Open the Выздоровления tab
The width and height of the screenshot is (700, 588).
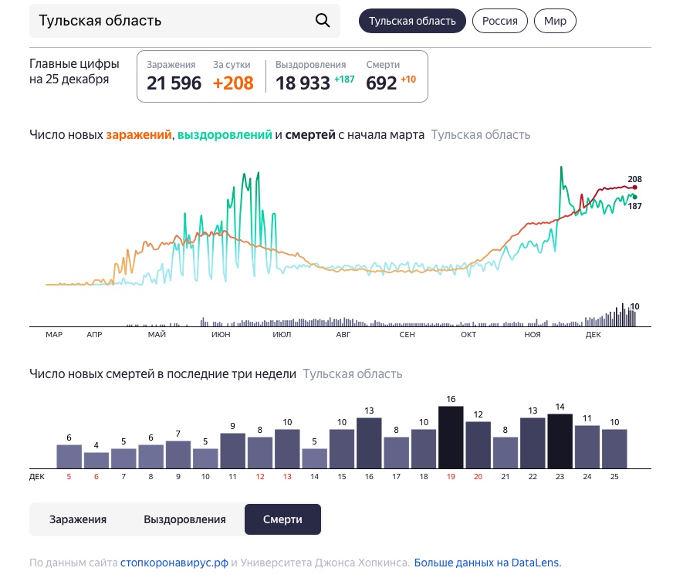[184, 519]
